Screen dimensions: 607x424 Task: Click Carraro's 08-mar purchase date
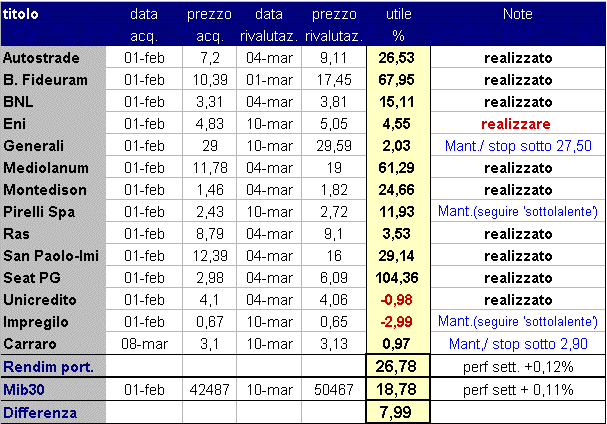pos(144,344)
